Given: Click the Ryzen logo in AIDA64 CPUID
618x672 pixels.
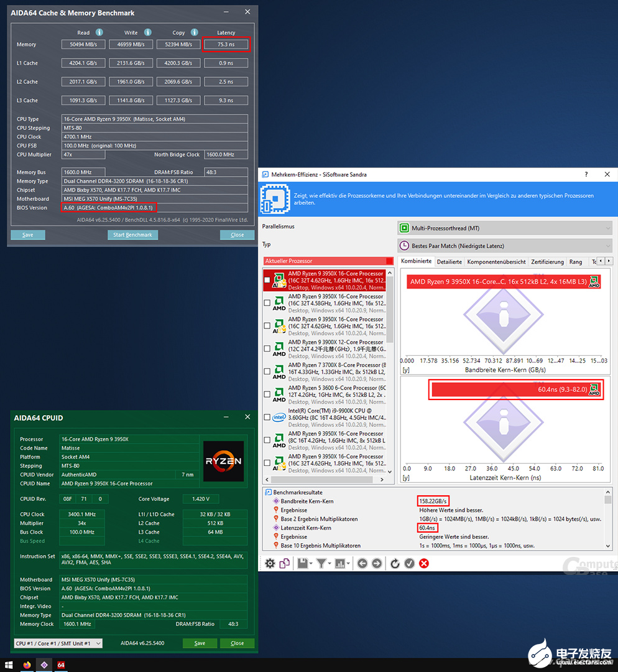Looking at the screenshot, I should point(224,461).
